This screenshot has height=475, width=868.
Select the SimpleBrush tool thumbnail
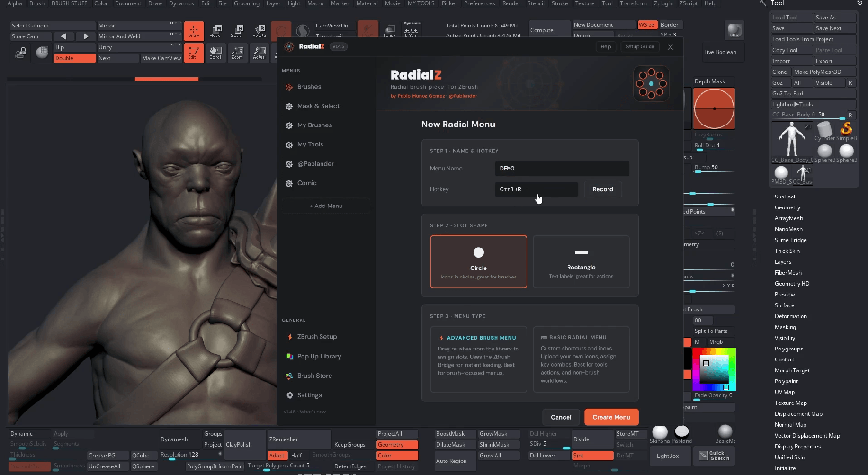(x=846, y=131)
